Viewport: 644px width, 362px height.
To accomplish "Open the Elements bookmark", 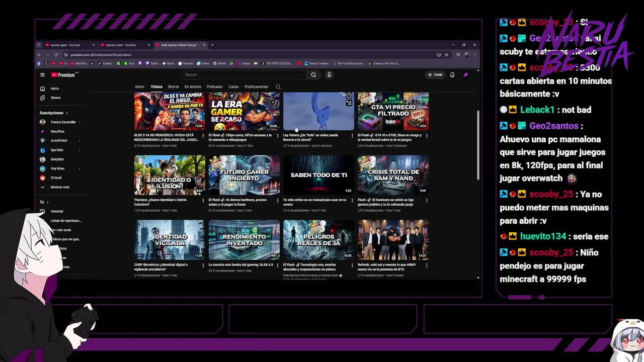I will [x=186, y=63].
